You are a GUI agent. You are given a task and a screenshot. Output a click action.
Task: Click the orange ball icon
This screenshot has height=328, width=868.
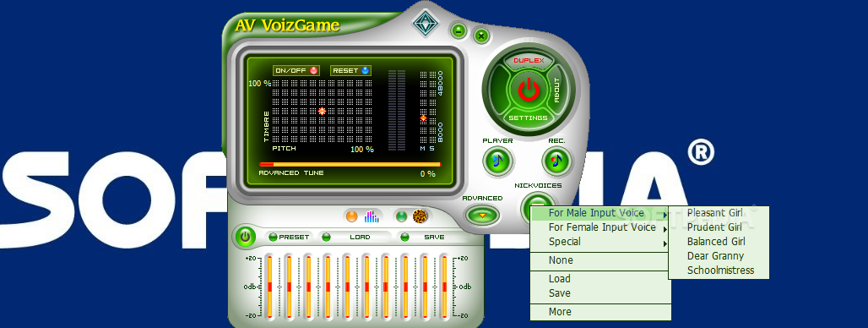(351, 216)
